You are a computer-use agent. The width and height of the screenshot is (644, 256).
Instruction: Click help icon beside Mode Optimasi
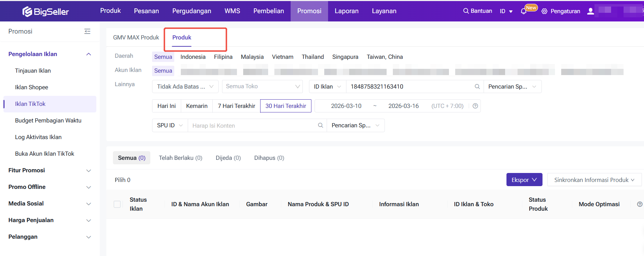tap(639, 204)
